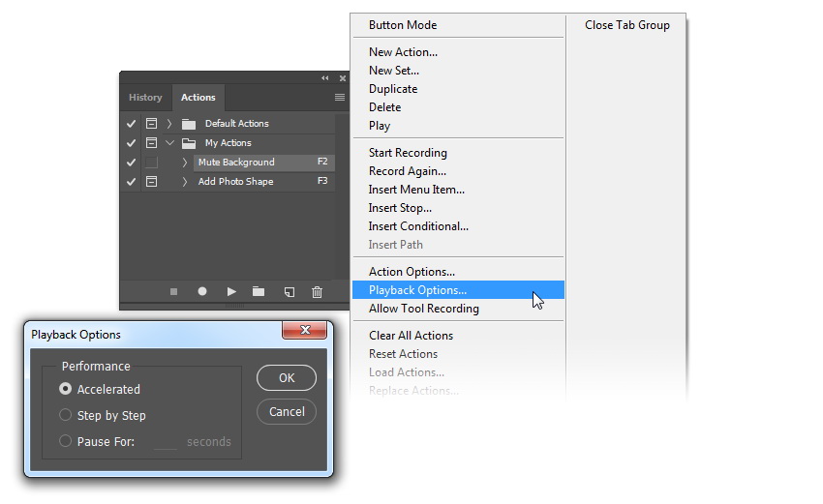Screen dimensions: 823x504
Task: Click the Play selection triangle icon
Action: click(231, 291)
